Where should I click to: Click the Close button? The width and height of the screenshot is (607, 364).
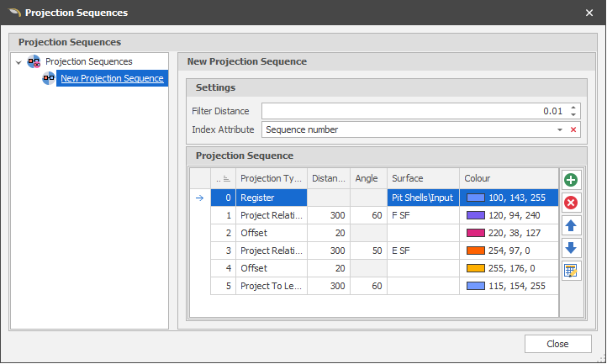tap(557, 344)
